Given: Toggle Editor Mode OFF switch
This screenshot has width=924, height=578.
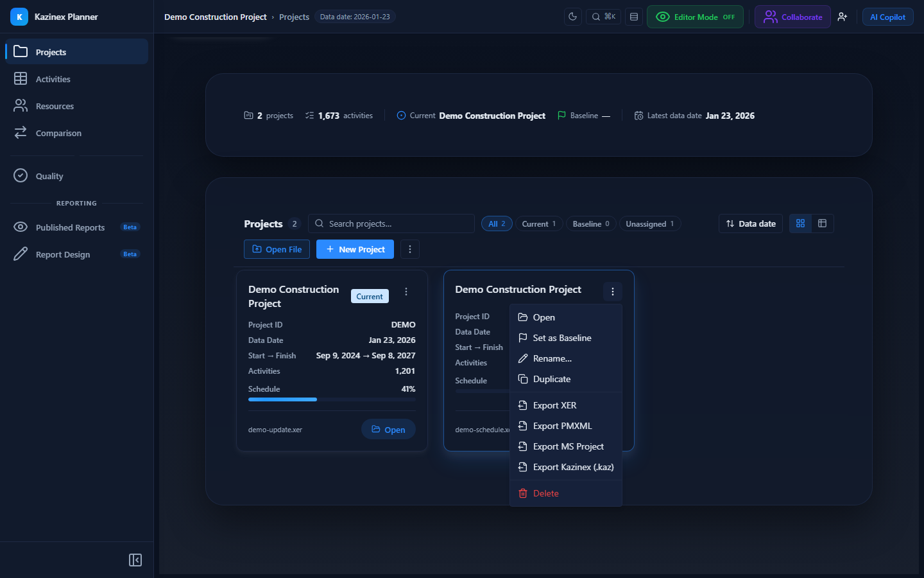Looking at the screenshot, I should pos(695,17).
